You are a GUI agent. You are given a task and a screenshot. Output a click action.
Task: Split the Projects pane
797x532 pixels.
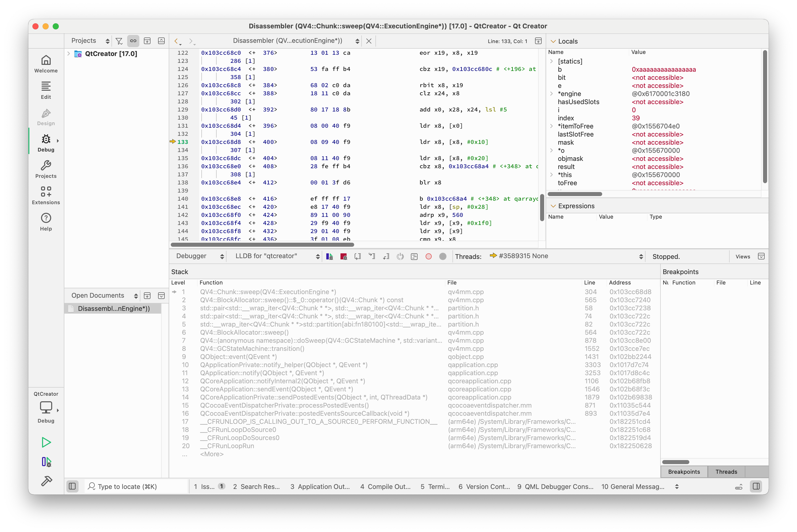147,41
